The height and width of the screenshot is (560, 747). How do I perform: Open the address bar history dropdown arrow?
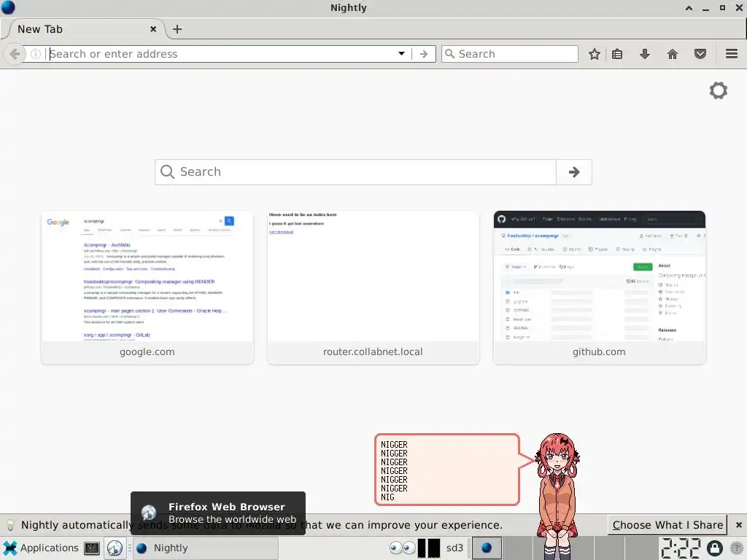tap(402, 54)
